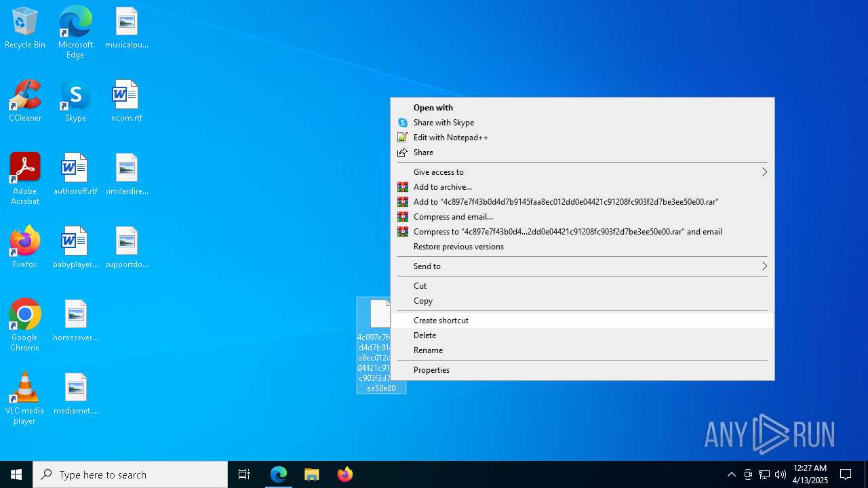This screenshot has height=488, width=868.
Task: Choose Create shortcut
Action: point(583,320)
